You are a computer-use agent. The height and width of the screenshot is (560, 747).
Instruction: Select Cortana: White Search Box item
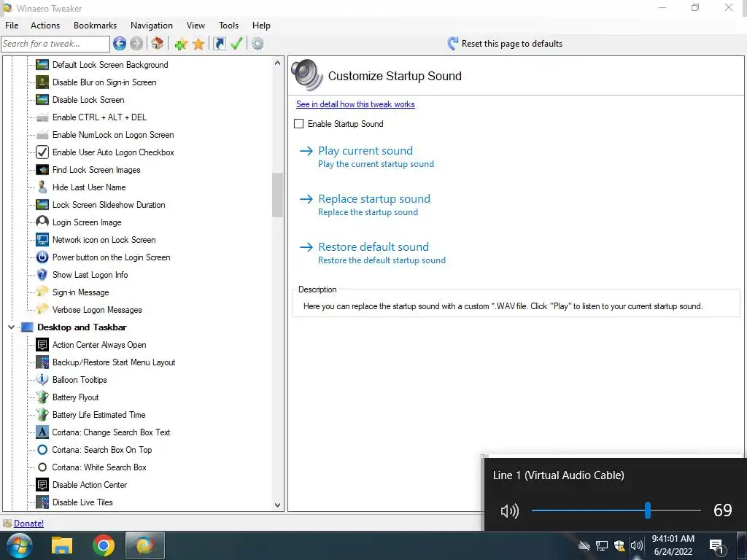(99, 467)
